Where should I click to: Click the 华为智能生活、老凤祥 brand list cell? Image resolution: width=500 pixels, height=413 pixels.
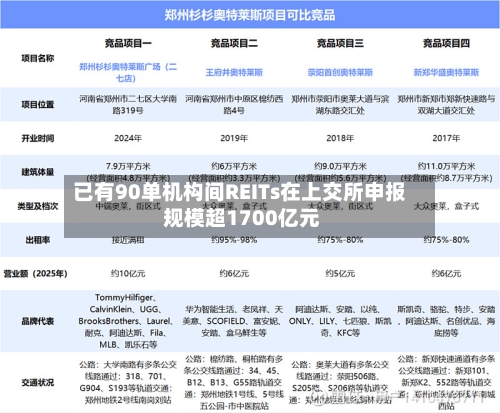[x=233, y=321]
